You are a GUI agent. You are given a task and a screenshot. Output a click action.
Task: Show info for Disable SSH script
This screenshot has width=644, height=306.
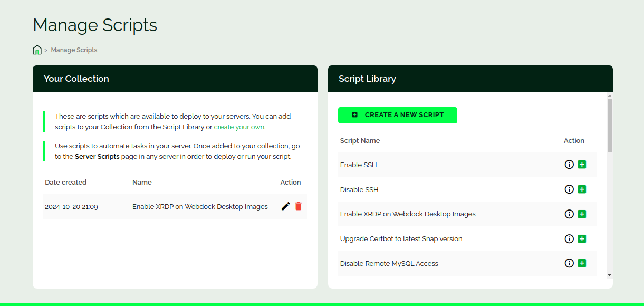[x=569, y=189]
